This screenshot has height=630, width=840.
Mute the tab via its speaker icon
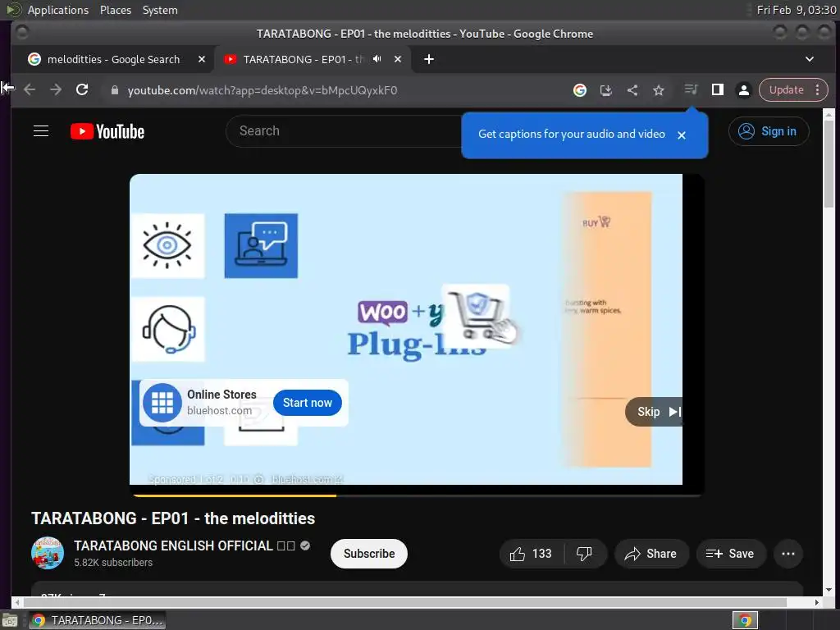pyautogui.click(x=377, y=59)
